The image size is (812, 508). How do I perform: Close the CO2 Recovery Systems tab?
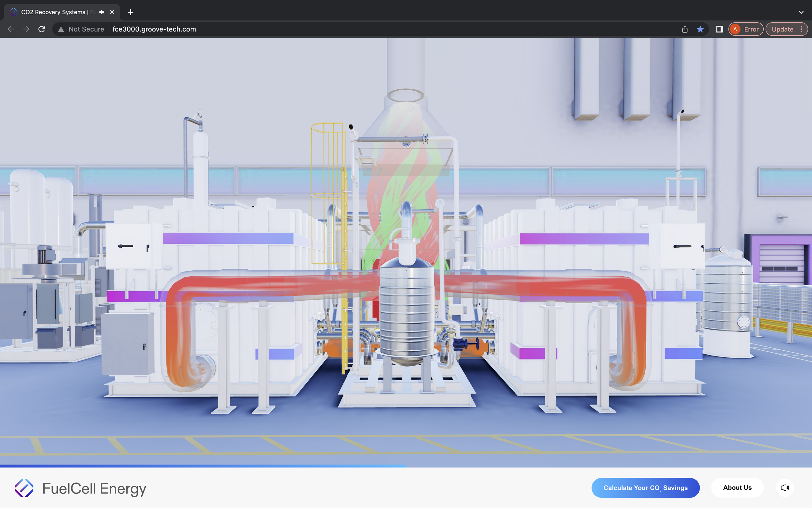click(x=112, y=12)
